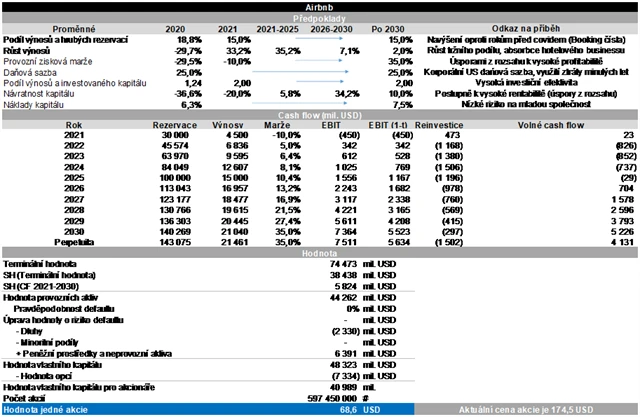Click the 6 836 revenue value
Image resolution: width=640 pixels, height=417 pixels.
(x=237, y=146)
